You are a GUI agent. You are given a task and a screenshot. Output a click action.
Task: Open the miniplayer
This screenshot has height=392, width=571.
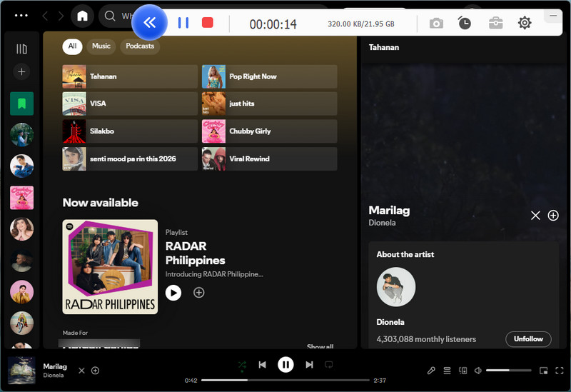click(543, 371)
